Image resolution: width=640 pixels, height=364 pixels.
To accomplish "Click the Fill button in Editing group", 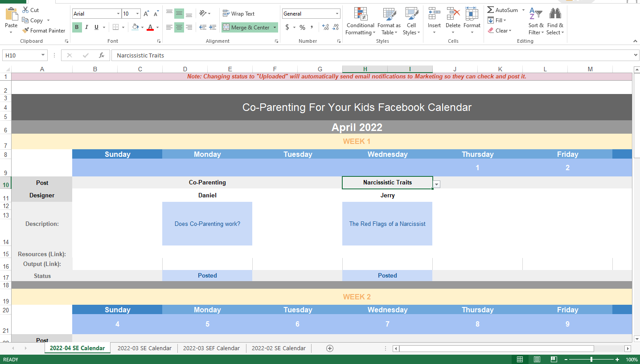I will point(497,20).
